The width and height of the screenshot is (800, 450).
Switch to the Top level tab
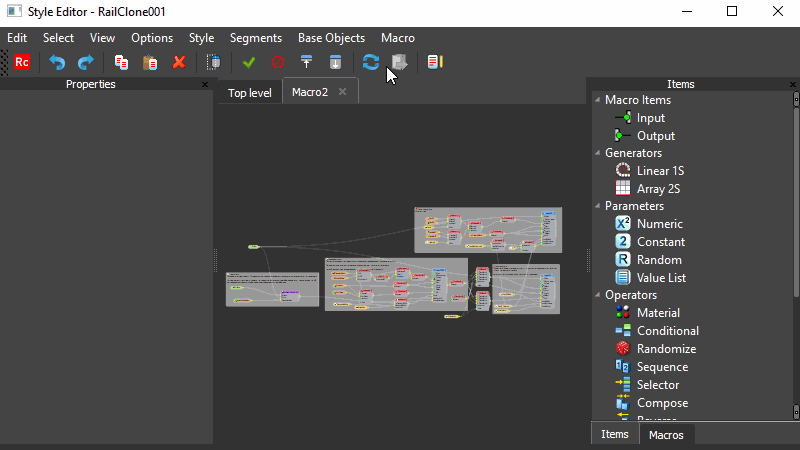click(x=249, y=93)
